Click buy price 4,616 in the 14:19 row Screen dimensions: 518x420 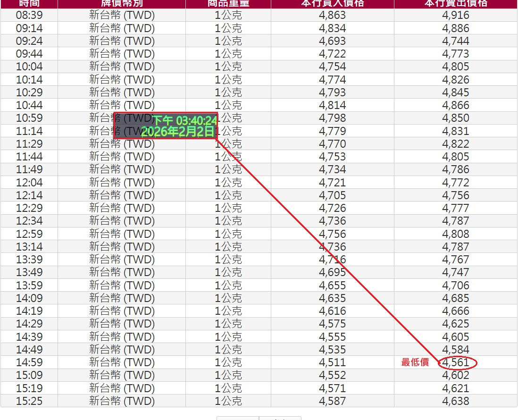[x=332, y=311]
